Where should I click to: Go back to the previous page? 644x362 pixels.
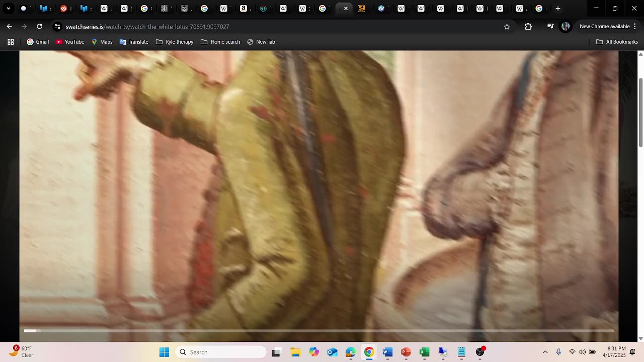pyautogui.click(x=9, y=26)
